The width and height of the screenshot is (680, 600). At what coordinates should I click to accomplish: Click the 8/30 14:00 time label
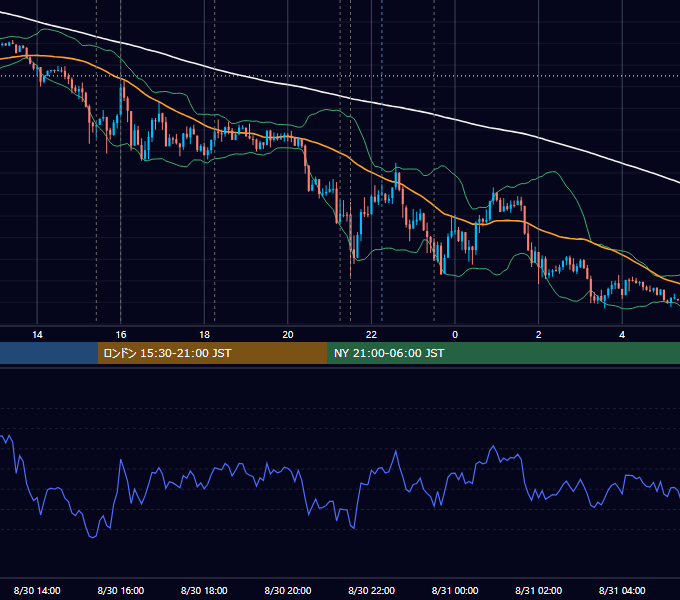[x=37, y=590]
